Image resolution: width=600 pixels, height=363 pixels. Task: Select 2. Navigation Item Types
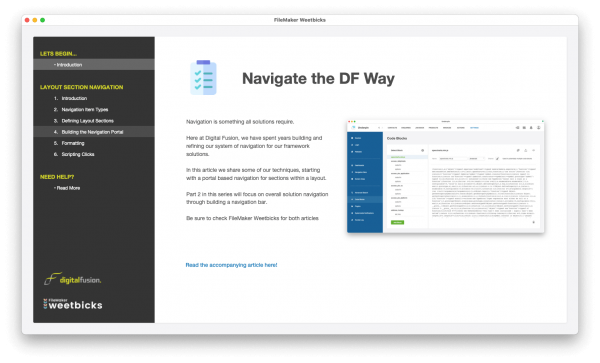[x=94, y=109]
